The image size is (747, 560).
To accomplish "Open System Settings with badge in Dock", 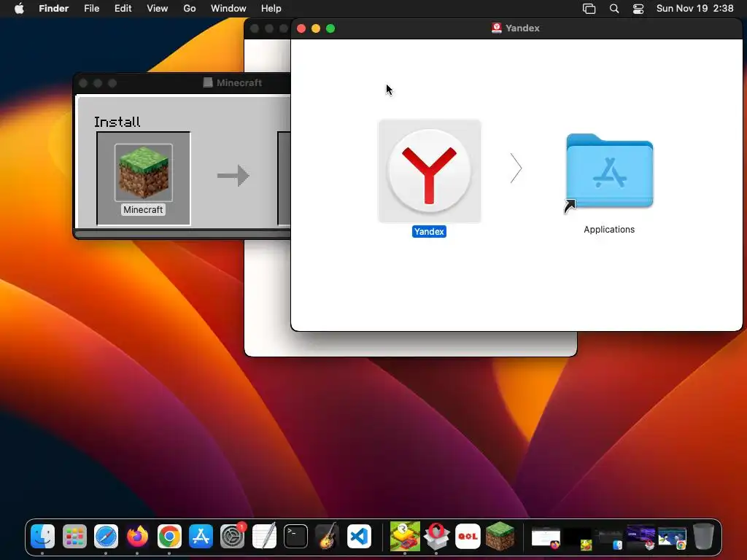I will [233, 537].
